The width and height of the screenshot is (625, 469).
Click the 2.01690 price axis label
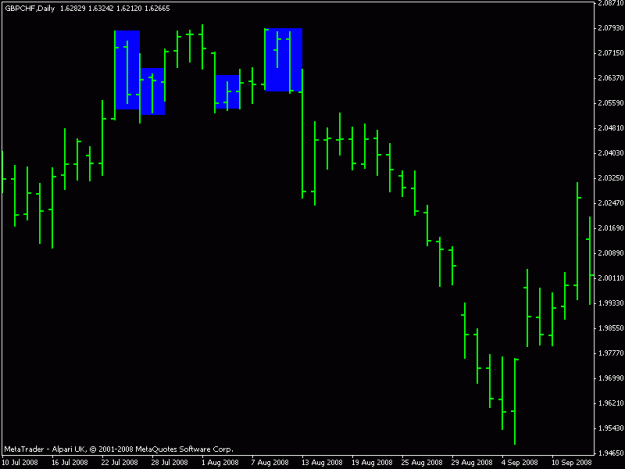(x=610, y=228)
